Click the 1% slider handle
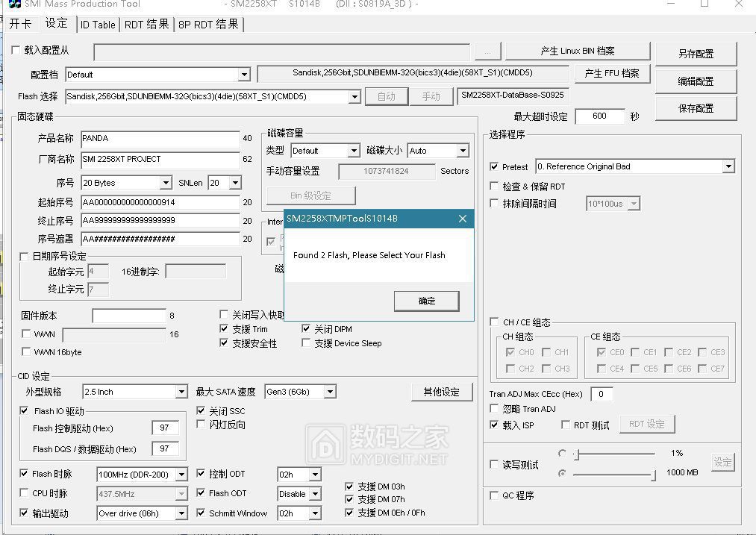 coord(577,454)
